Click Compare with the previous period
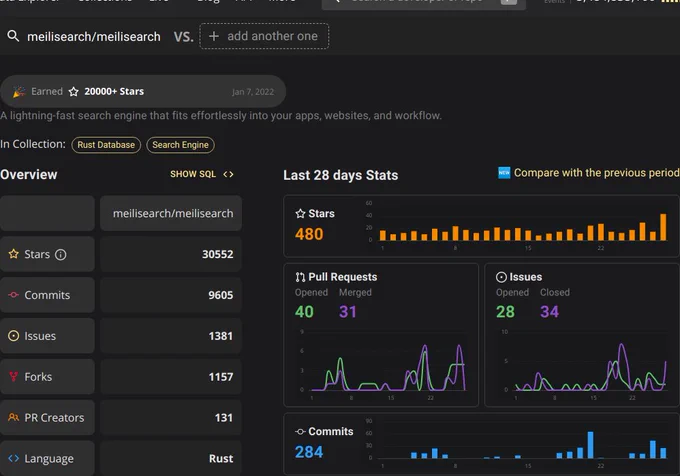Viewport: 680px width, 476px height. point(596,173)
